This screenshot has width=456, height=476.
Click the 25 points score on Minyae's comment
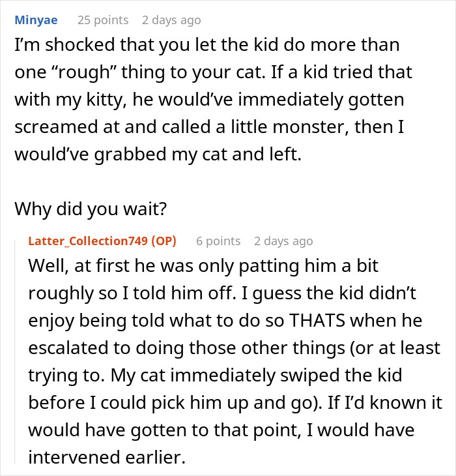(x=103, y=20)
